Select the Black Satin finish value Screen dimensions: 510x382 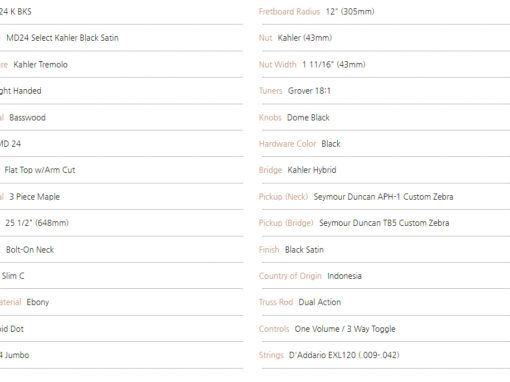point(304,250)
